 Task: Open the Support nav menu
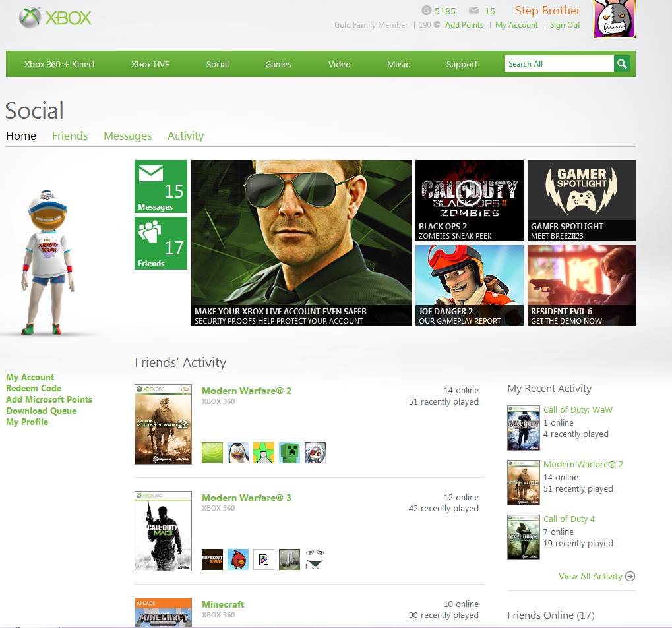click(x=462, y=65)
